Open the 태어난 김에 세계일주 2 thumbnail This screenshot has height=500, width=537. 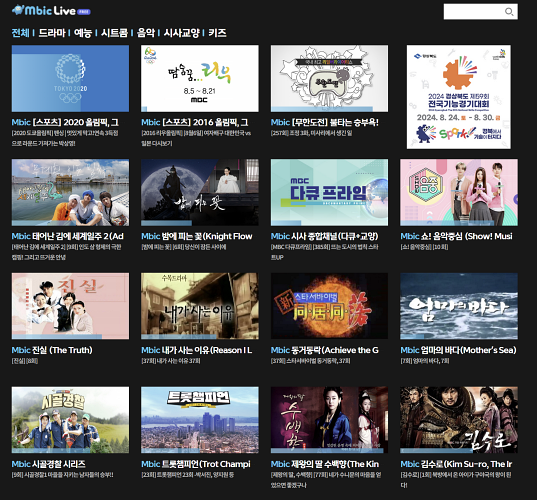(x=70, y=192)
